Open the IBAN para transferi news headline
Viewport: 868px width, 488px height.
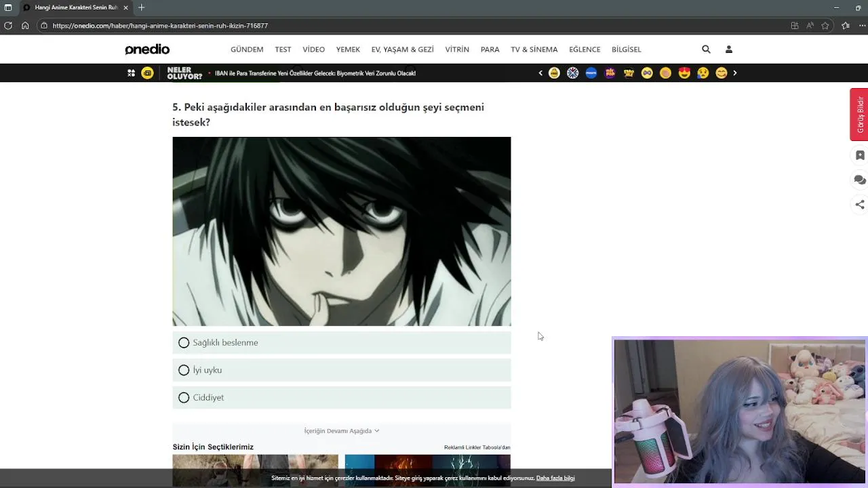(315, 73)
